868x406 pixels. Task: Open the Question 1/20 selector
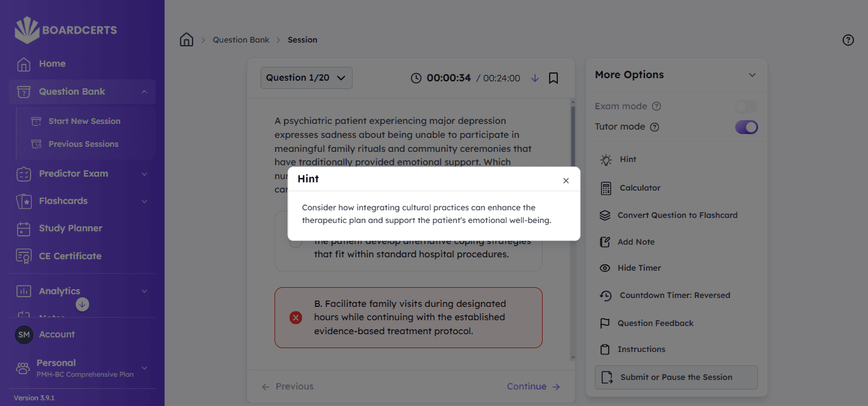pyautogui.click(x=306, y=77)
